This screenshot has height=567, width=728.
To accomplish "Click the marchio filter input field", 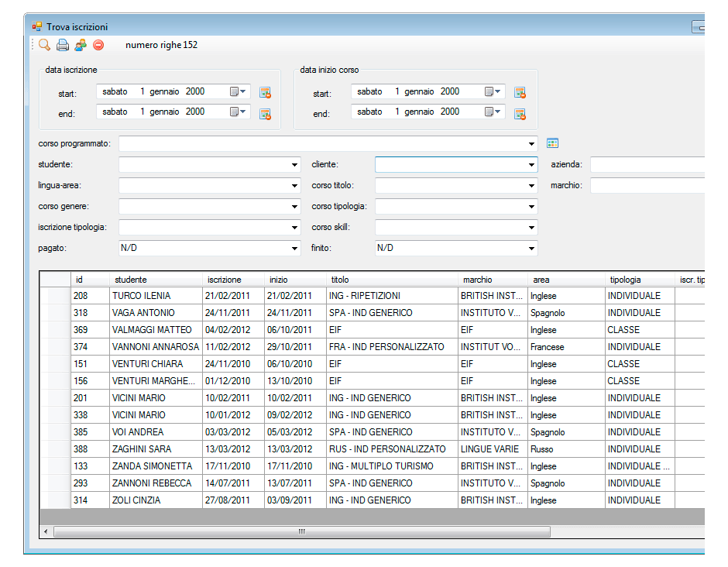I will 647,186.
